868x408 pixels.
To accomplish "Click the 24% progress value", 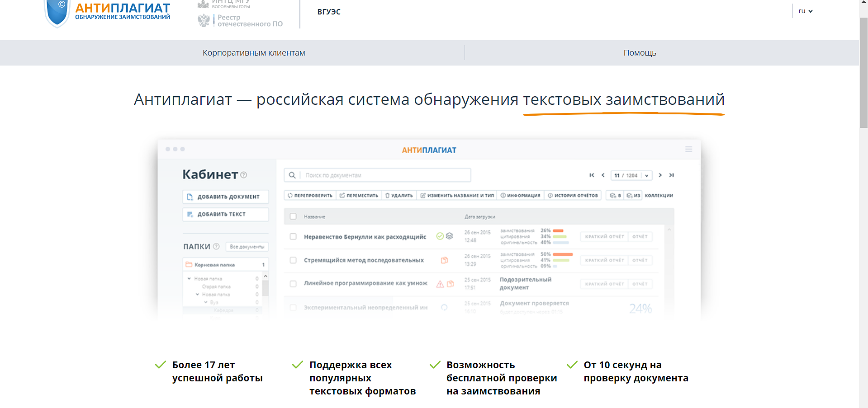I will (x=640, y=309).
